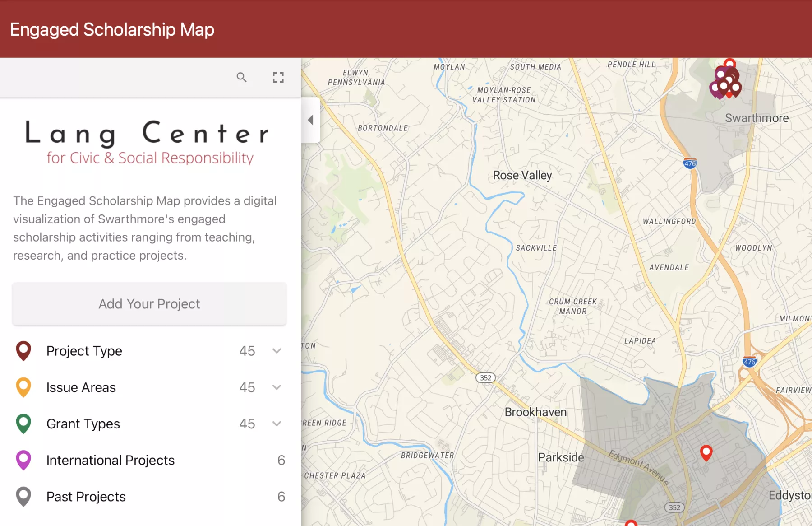This screenshot has width=812, height=526.
Task: Click the Past Projects count 6
Action: pyautogui.click(x=281, y=497)
